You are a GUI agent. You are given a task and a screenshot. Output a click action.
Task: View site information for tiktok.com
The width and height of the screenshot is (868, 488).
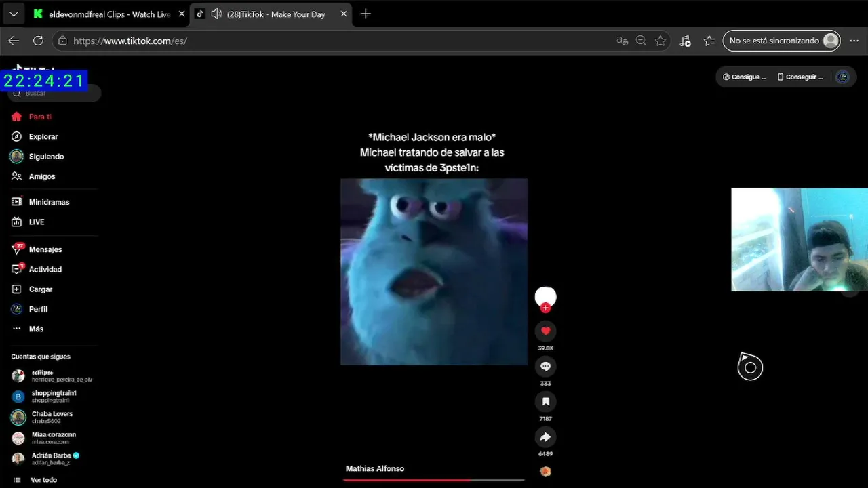point(62,41)
